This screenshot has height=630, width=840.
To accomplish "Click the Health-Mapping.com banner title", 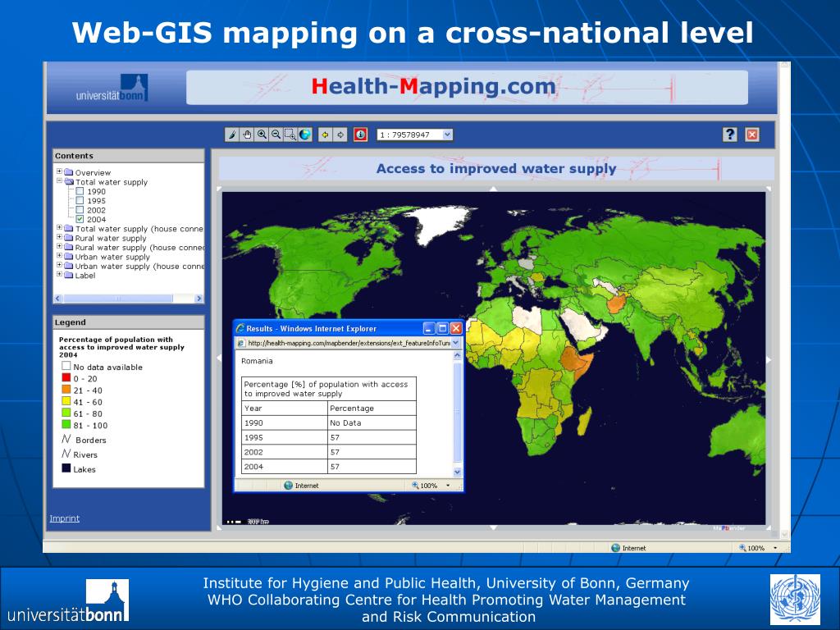I will click(x=434, y=86).
